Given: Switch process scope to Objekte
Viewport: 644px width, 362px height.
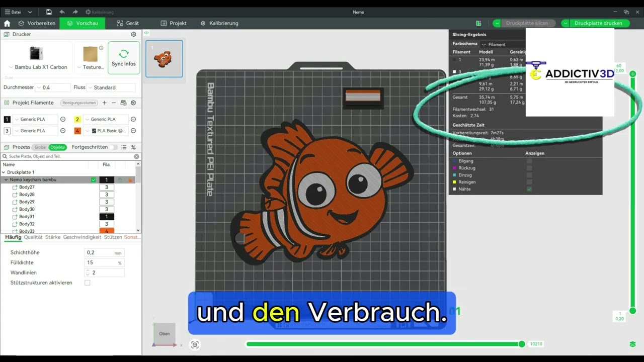Looking at the screenshot, I should pyautogui.click(x=57, y=147).
